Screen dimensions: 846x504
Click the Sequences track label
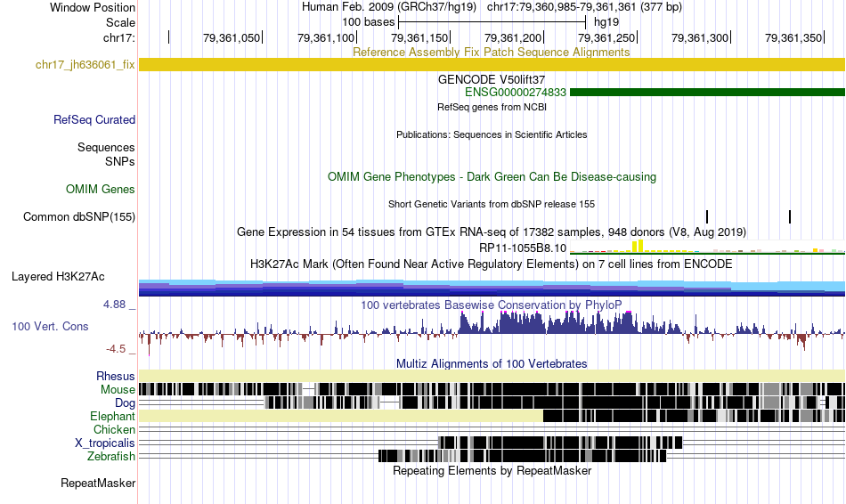click(x=106, y=147)
